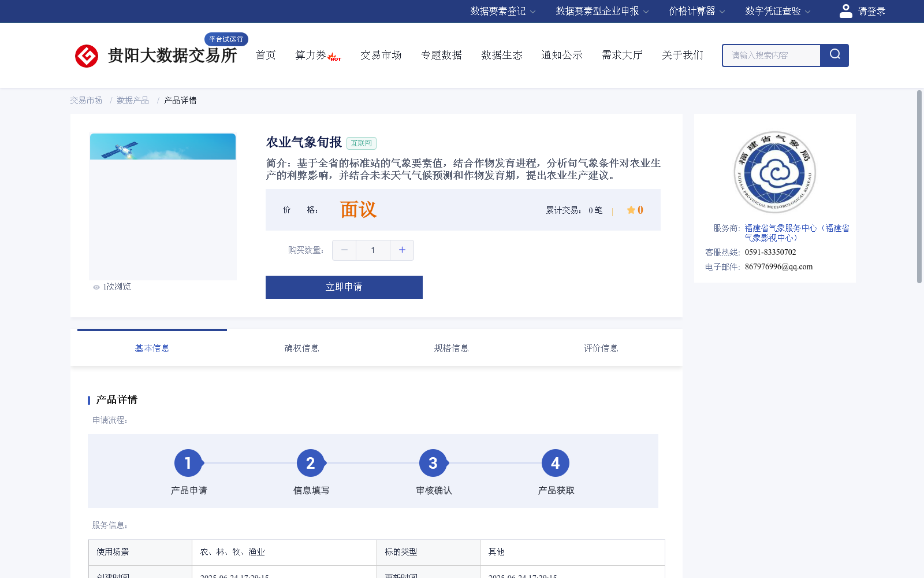The image size is (924, 578).
Task: Click the 请登录 link
Action: click(871, 11)
